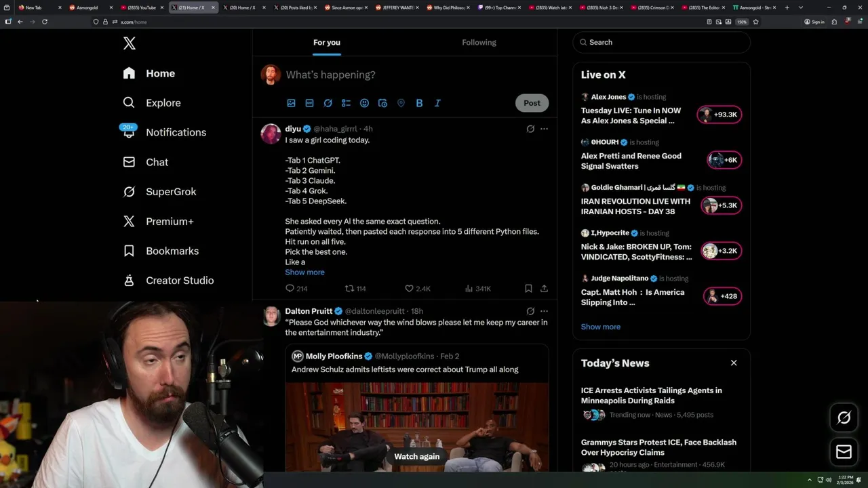Close Today's News panel
Screen dimensions: 868x488
tap(734, 363)
